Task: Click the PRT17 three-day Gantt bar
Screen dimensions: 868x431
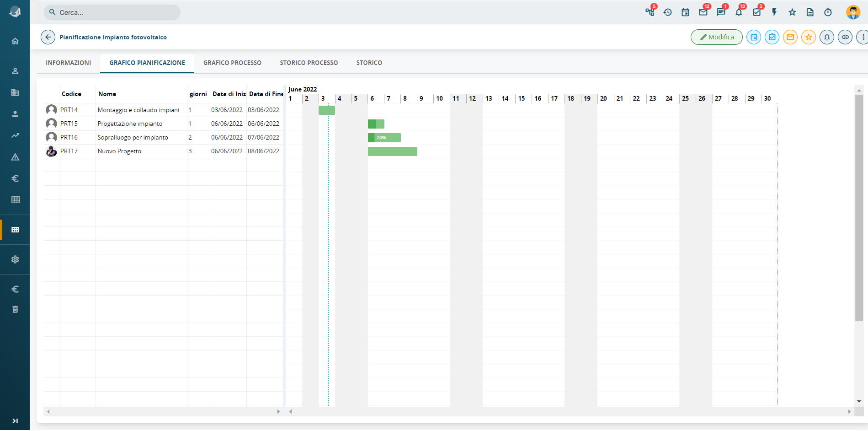Action: tap(393, 151)
